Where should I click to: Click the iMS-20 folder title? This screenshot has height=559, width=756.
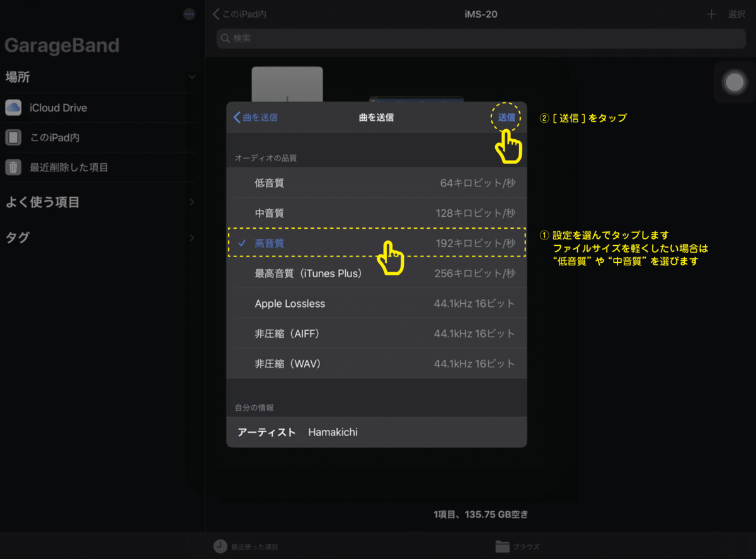(481, 14)
